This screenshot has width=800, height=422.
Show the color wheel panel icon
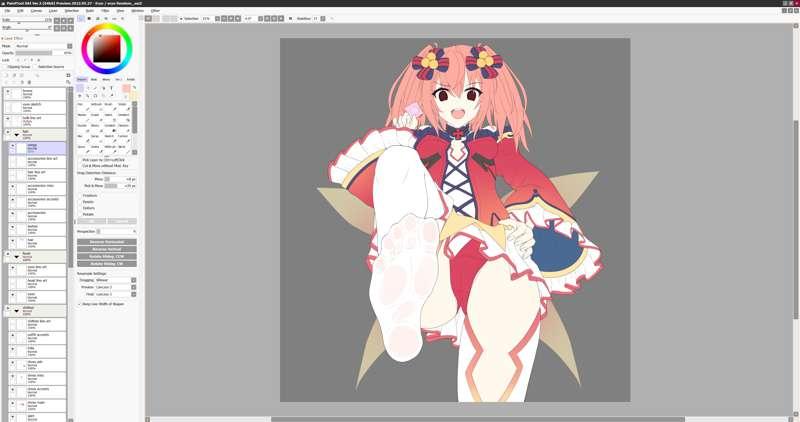pyautogui.click(x=81, y=18)
